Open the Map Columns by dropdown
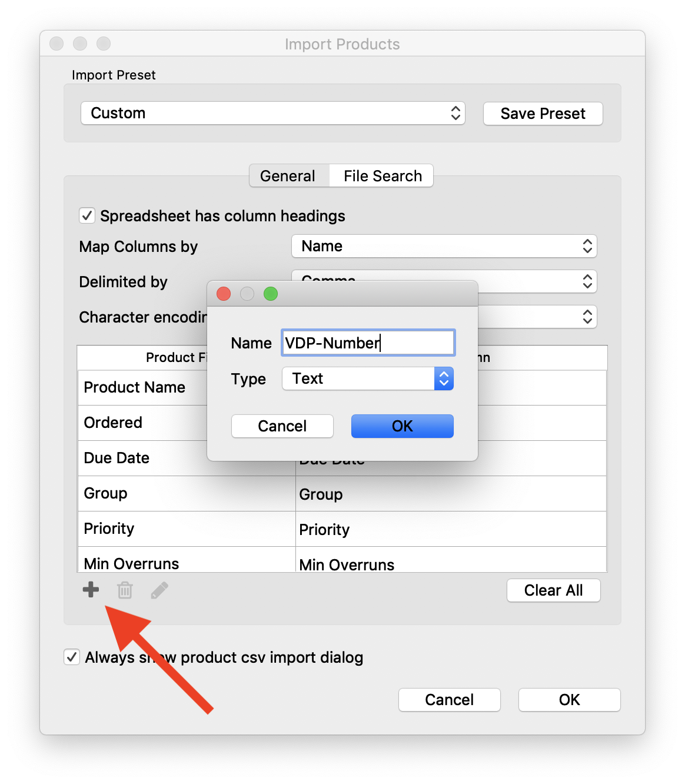Image resolution: width=685 pixels, height=784 pixels. tap(444, 246)
